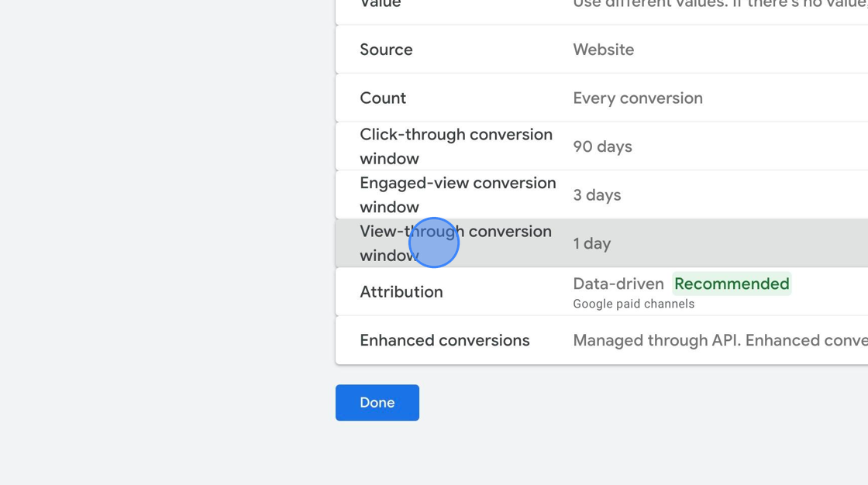Click the 'Managed through API' text
The height and width of the screenshot is (485, 868).
pos(656,340)
